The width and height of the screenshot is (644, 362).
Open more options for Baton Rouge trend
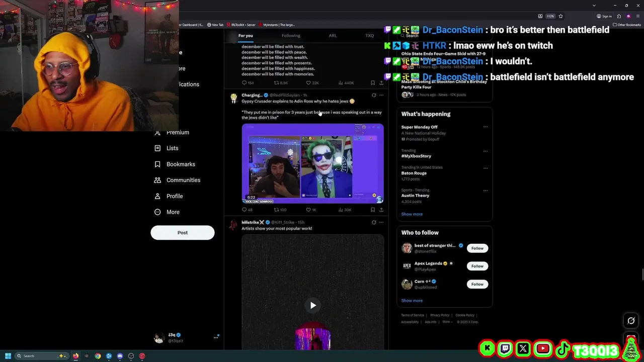click(486, 168)
